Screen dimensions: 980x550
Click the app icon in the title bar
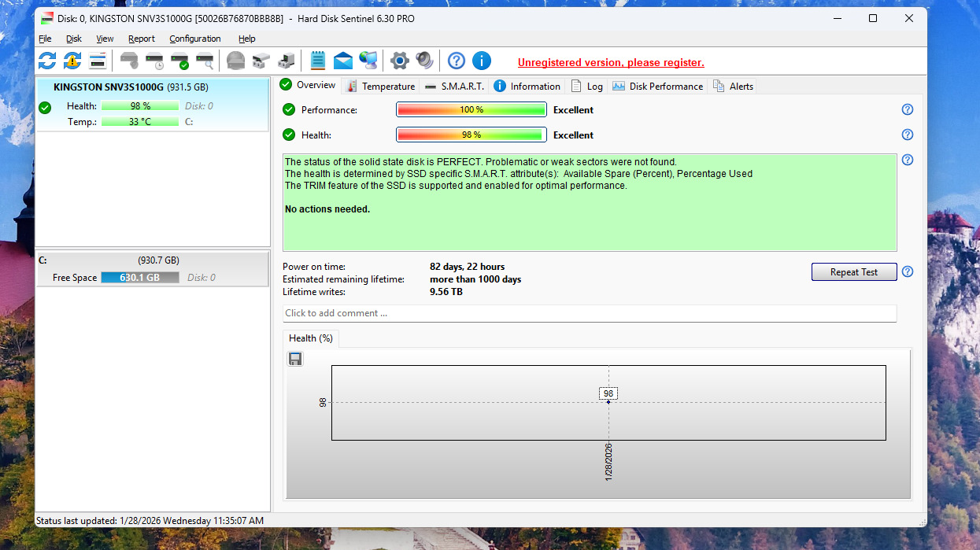pyautogui.click(x=47, y=18)
